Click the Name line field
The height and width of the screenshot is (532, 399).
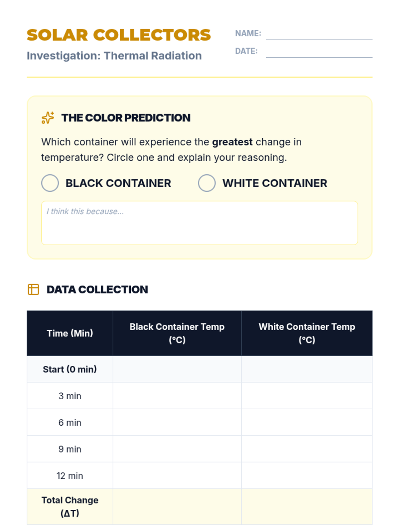click(x=319, y=35)
